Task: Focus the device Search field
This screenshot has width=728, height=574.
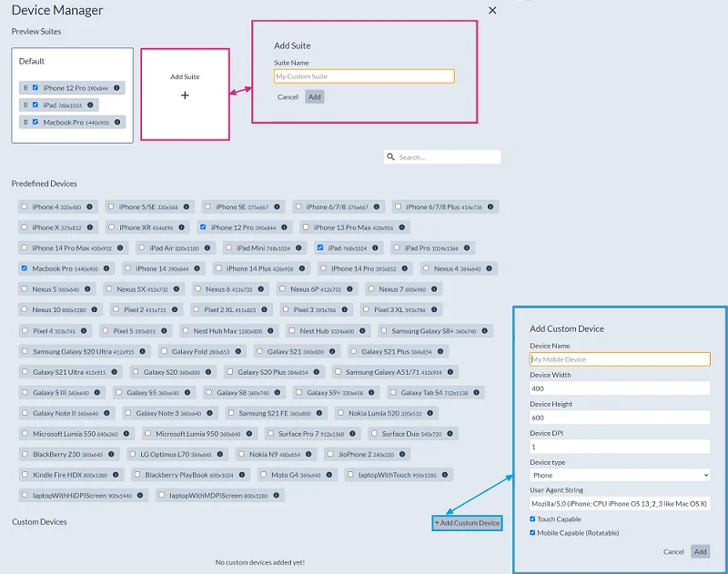Action: [x=442, y=156]
